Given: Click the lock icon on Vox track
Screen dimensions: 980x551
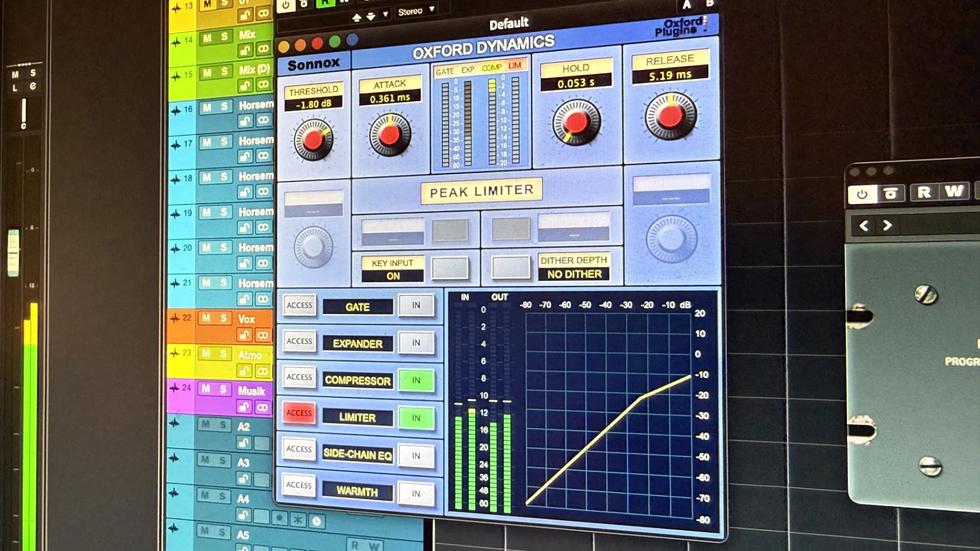Looking at the screenshot, I should (x=244, y=335).
